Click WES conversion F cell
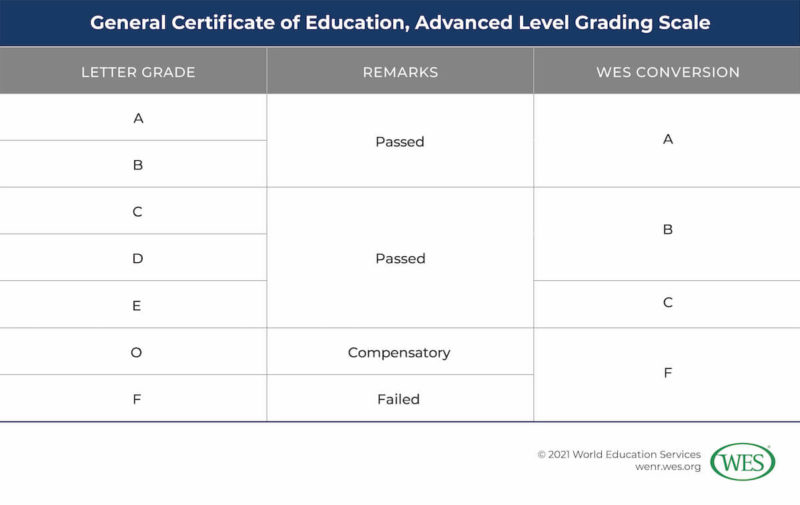This screenshot has height=505, width=800. pos(667,373)
